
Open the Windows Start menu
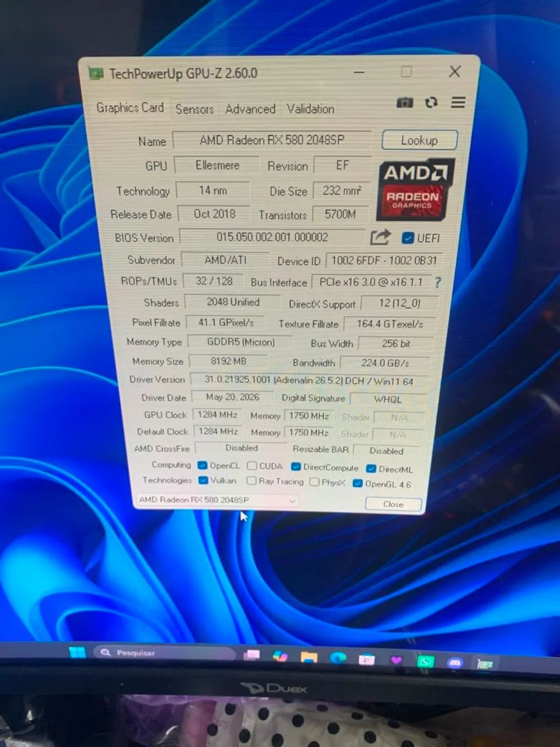point(78,652)
